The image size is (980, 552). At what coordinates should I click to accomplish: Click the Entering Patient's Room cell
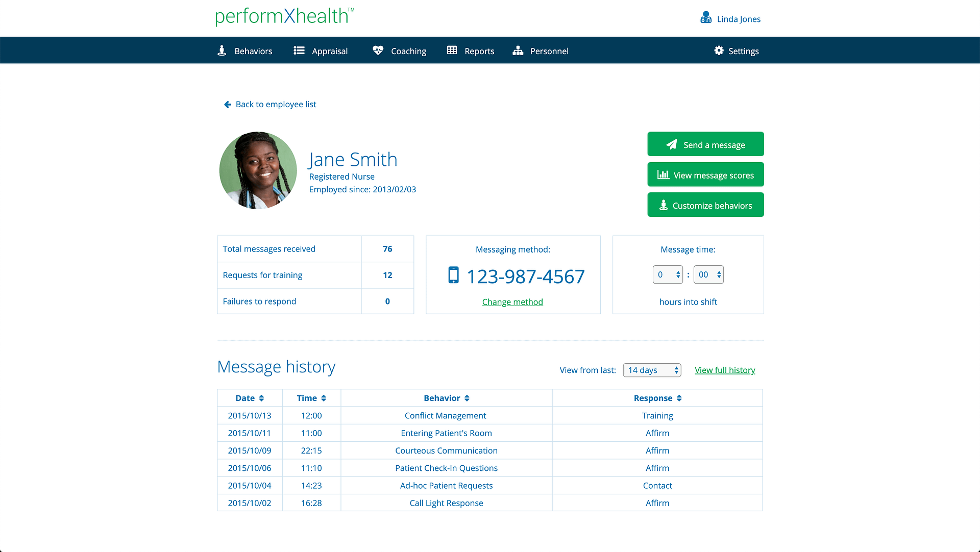447,433
